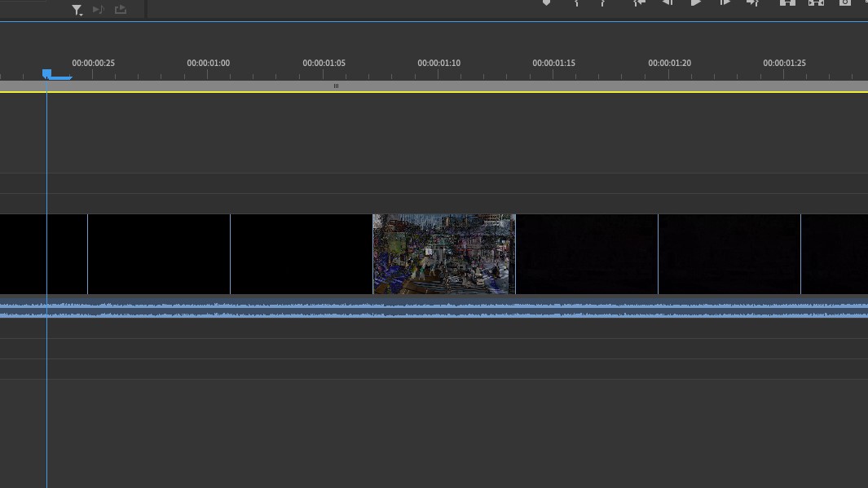Click the ruler at 00:00:01:25
The width and height of the screenshot is (868, 488).
(784, 63)
